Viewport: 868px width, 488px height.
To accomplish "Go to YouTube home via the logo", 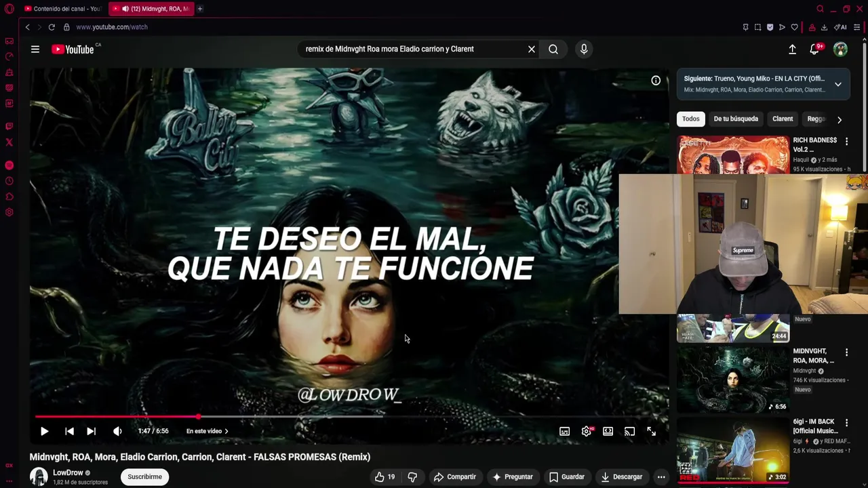I will pos(73,49).
